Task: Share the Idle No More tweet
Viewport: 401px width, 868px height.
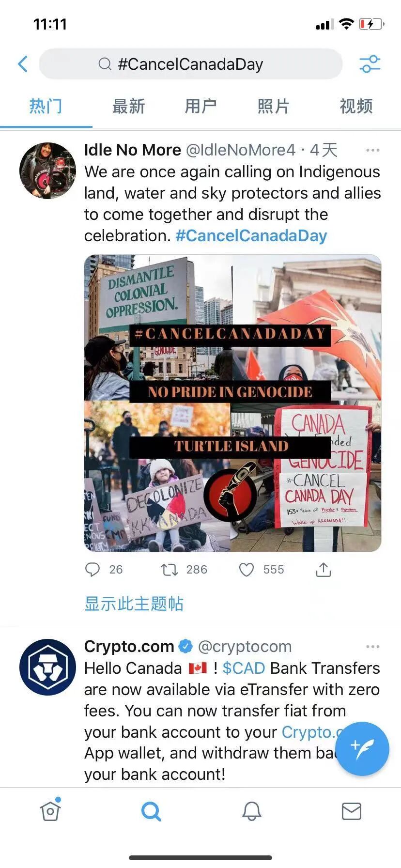Action: pyautogui.click(x=323, y=570)
